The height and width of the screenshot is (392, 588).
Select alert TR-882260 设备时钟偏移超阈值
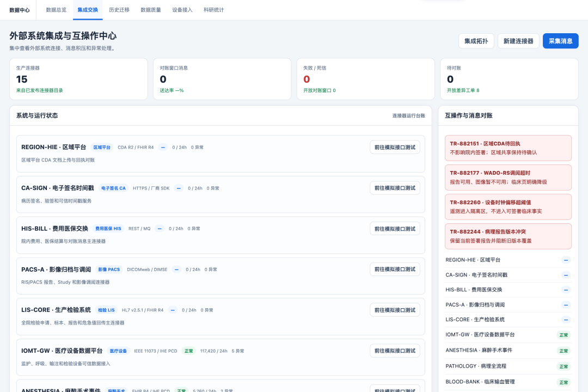(x=508, y=207)
